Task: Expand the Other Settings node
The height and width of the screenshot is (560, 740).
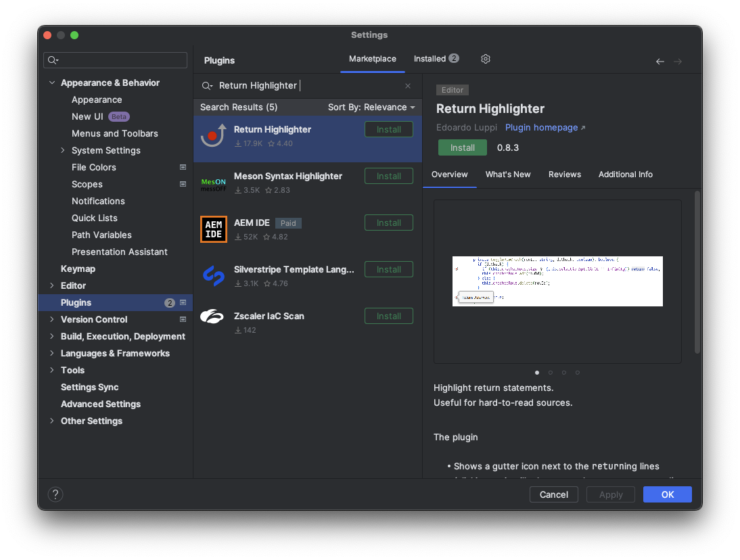Action: coord(52,421)
